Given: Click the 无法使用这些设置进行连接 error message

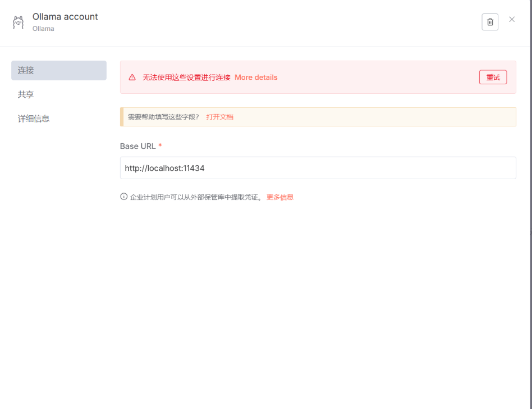Looking at the screenshot, I should click(x=186, y=78).
